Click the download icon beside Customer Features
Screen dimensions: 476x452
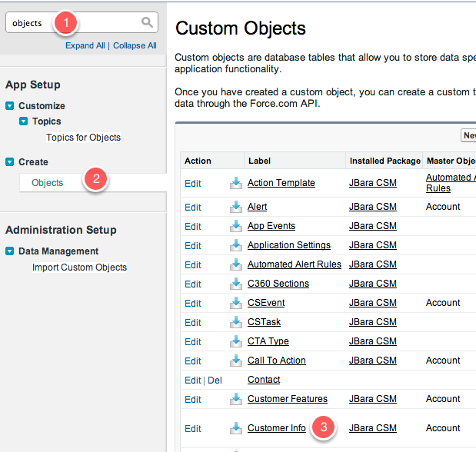236,399
